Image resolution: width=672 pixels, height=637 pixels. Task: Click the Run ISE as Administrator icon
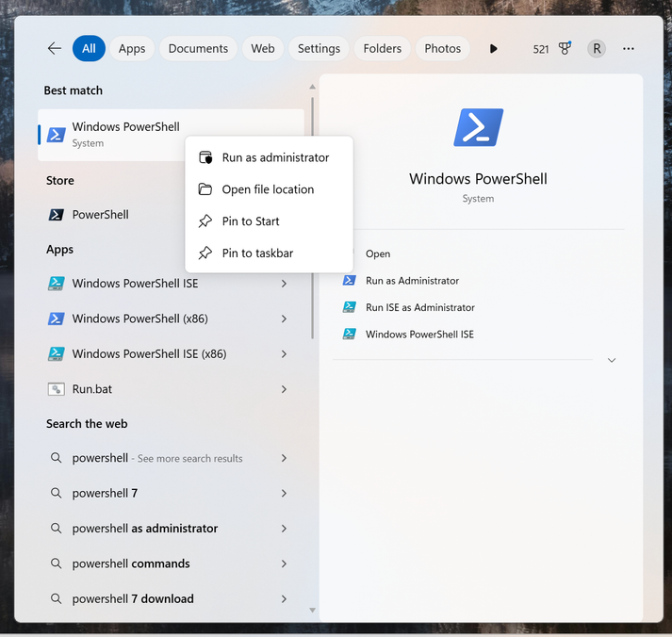(350, 307)
